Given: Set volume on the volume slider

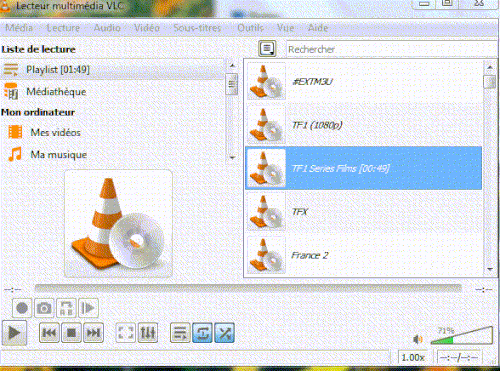Looking at the screenshot, I should point(462,336).
